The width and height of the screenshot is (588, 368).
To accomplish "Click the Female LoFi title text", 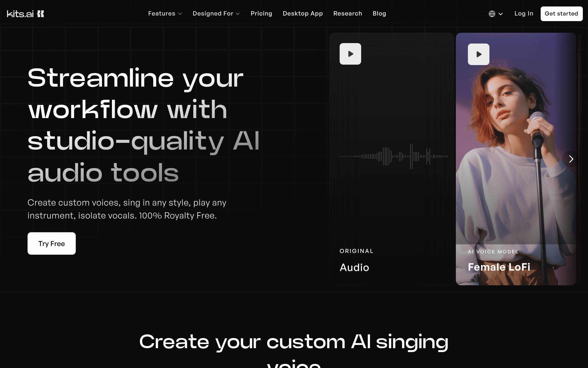I will coord(499,267).
